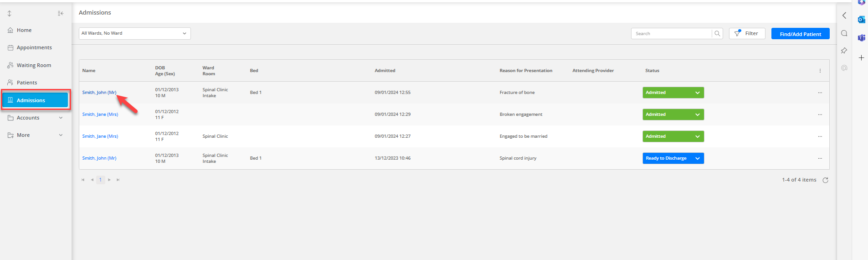The height and width of the screenshot is (260, 868).
Task: Open Smith, John admitted 09/01/2024 12:55
Action: (99, 93)
